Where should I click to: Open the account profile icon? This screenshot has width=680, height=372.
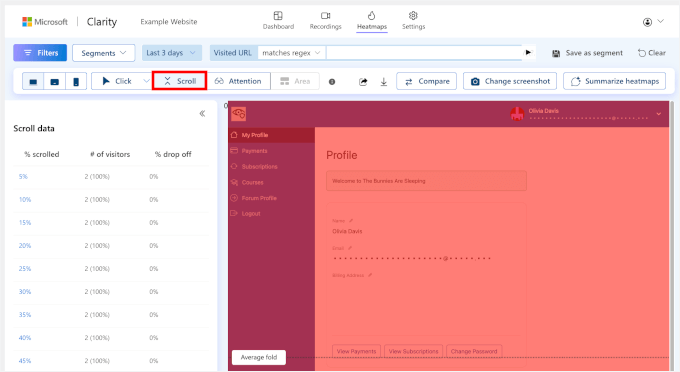tap(647, 22)
